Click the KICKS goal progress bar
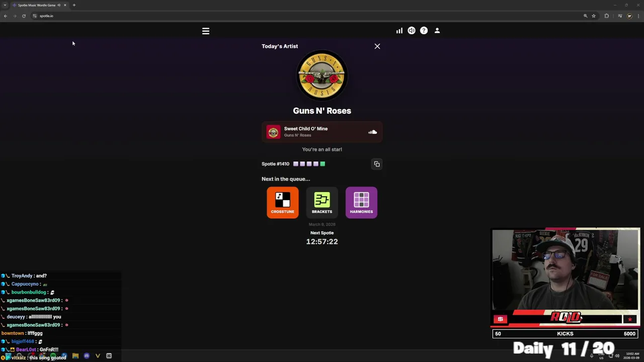The height and width of the screenshot is (362, 644). point(565,334)
